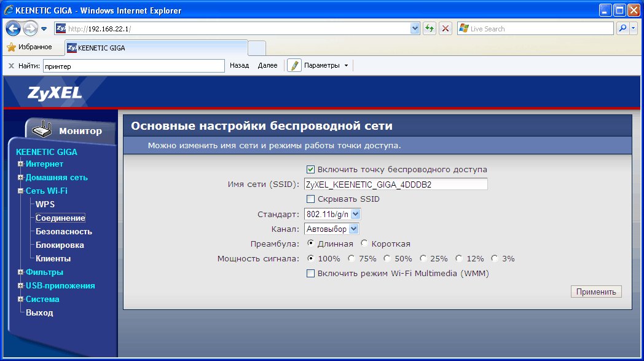Select 75% signal power

coord(351,258)
